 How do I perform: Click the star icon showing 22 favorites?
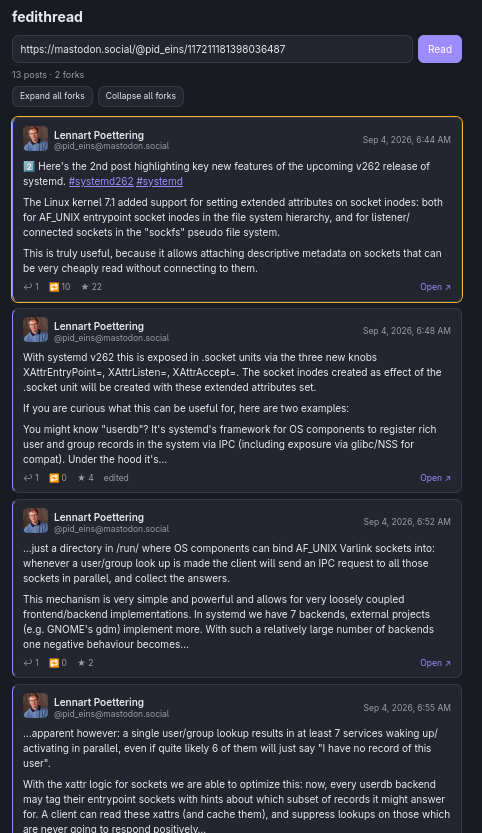click(85, 287)
